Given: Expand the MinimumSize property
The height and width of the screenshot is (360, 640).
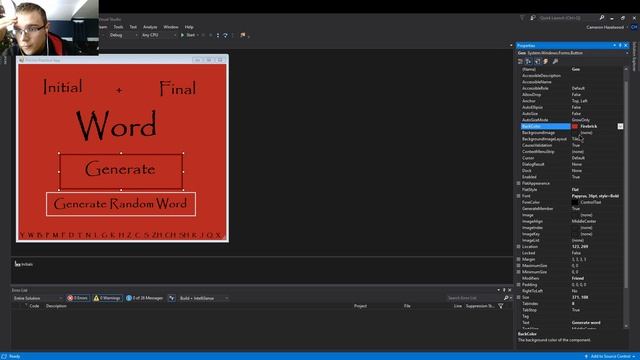Looking at the screenshot, I should (x=519, y=272).
